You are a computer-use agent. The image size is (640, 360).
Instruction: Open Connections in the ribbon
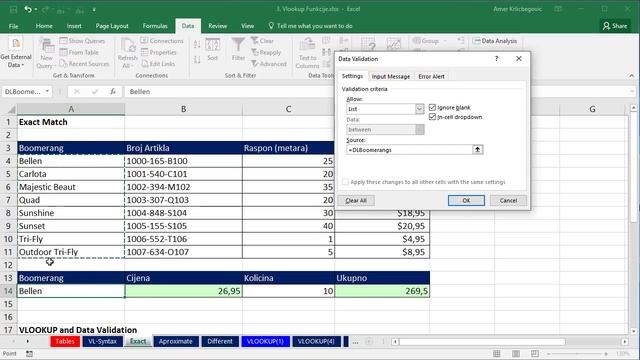tap(162, 41)
